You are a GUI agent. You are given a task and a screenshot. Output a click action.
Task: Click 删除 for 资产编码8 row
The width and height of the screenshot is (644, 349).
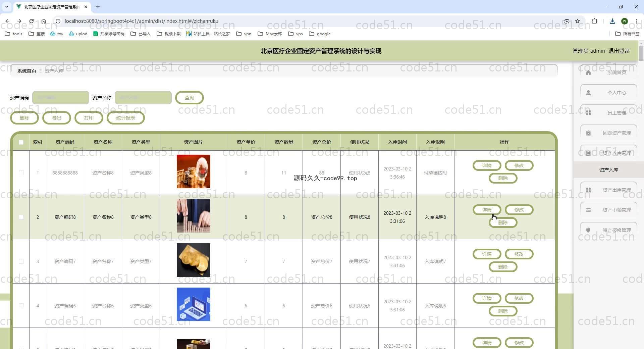503,222
